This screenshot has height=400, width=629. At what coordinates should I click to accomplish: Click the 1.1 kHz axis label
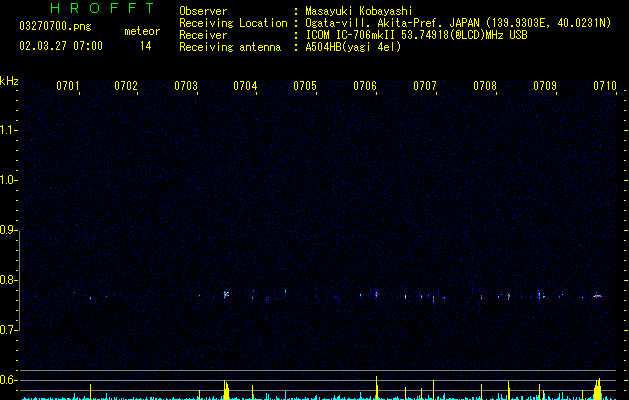click(8, 130)
